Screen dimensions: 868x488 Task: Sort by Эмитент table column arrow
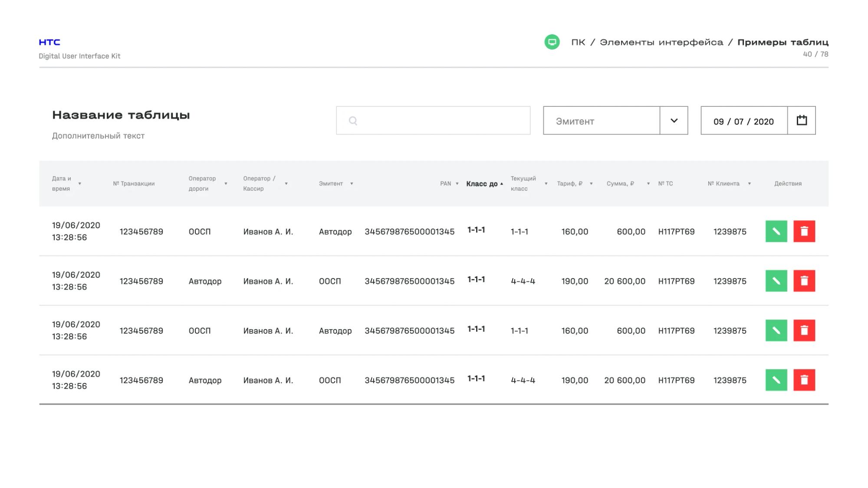pyautogui.click(x=352, y=184)
